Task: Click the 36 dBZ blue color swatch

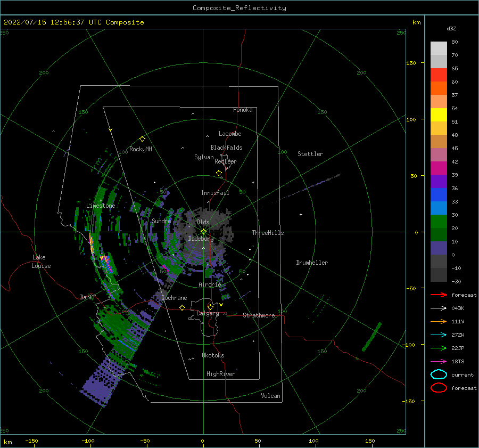Action: 439,194
